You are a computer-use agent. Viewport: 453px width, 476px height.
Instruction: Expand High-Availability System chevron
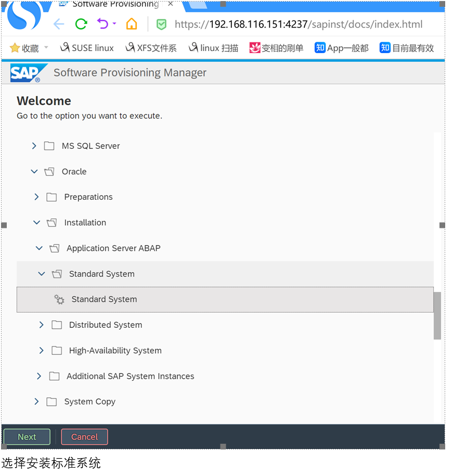(41, 351)
